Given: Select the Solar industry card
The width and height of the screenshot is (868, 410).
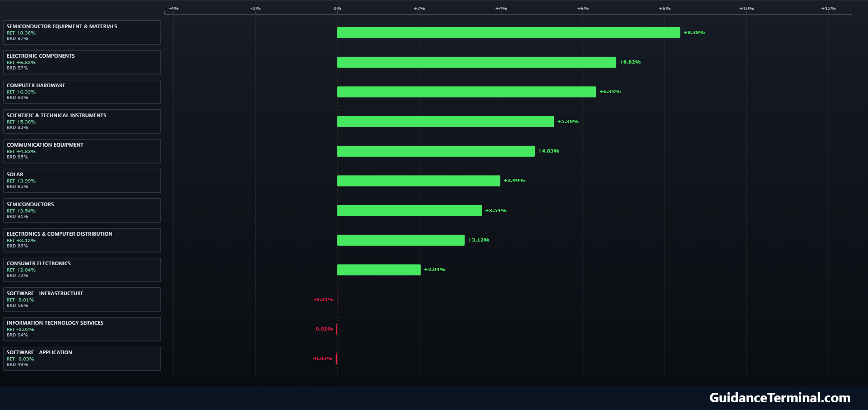Looking at the screenshot, I should pyautogui.click(x=82, y=181).
